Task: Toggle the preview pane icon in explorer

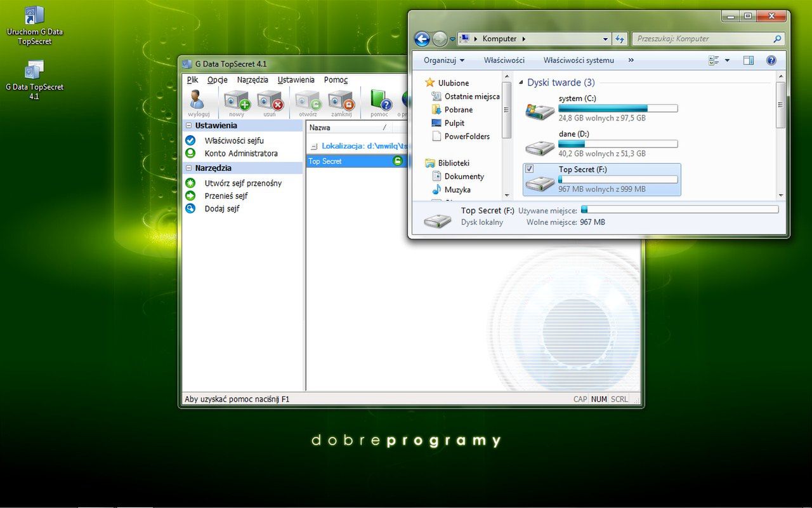Action: pyautogui.click(x=749, y=60)
